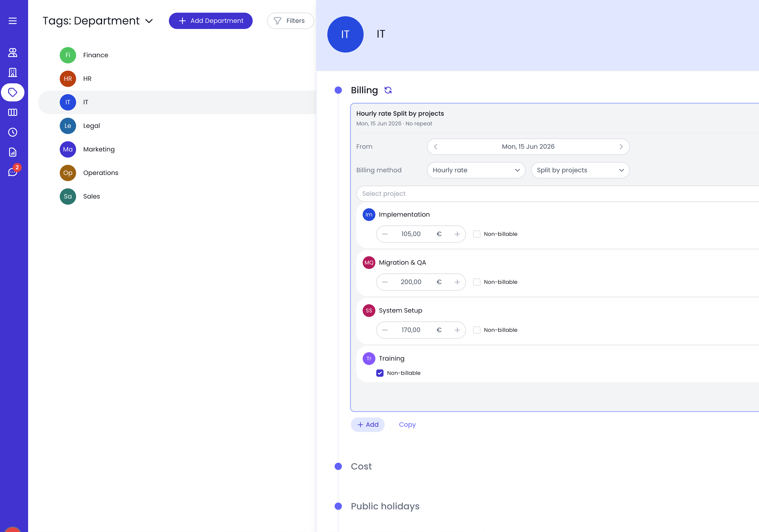Click the Copy link
This screenshot has height=532, width=759.
[x=407, y=425]
